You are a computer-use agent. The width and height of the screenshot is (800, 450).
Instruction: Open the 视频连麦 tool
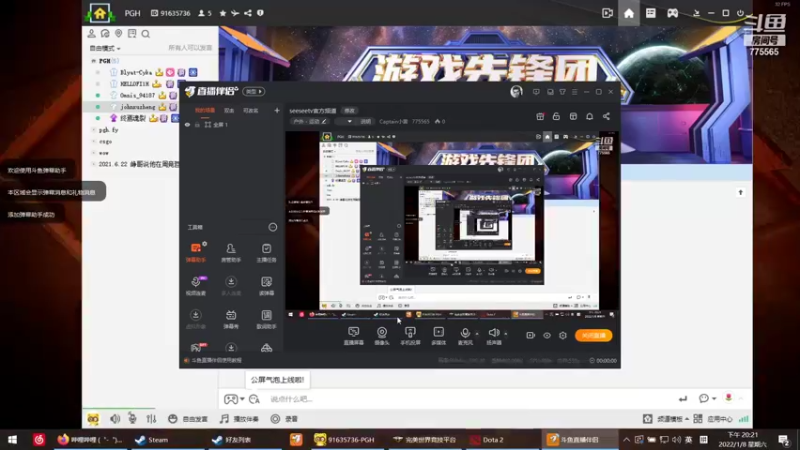[196, 286]
